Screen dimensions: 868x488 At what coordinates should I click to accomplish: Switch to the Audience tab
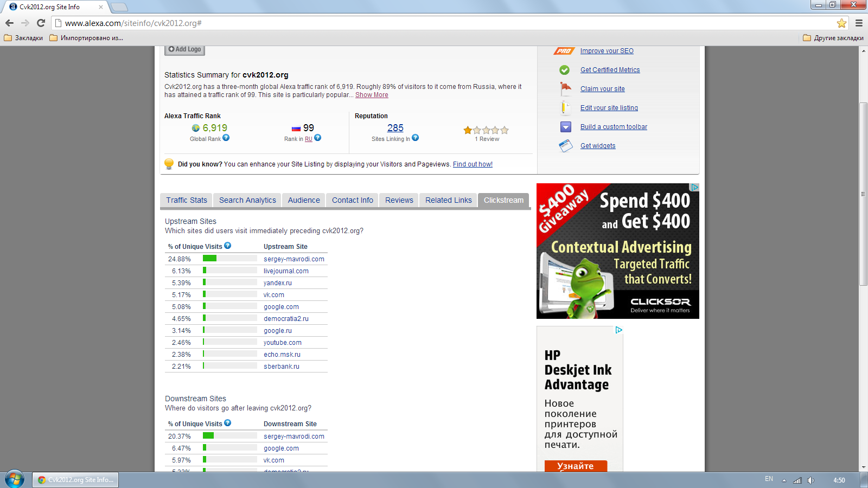pos(304,200)
